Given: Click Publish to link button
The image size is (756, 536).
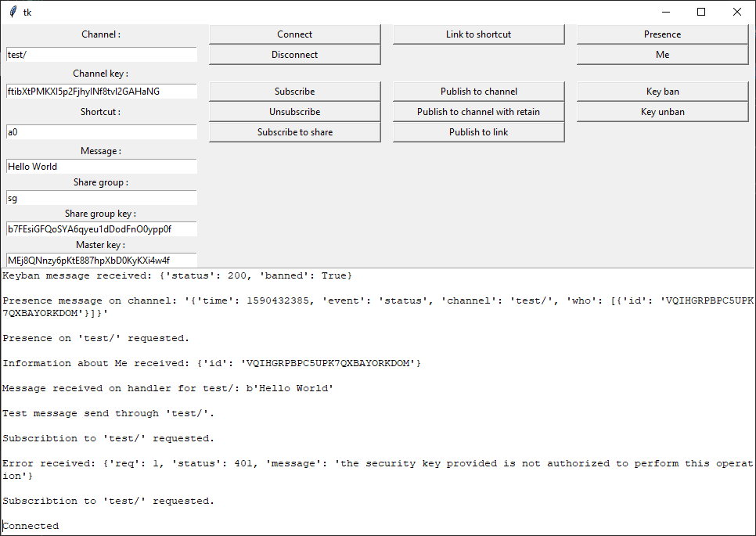Looking at the screenshot, I should point(478,131).
